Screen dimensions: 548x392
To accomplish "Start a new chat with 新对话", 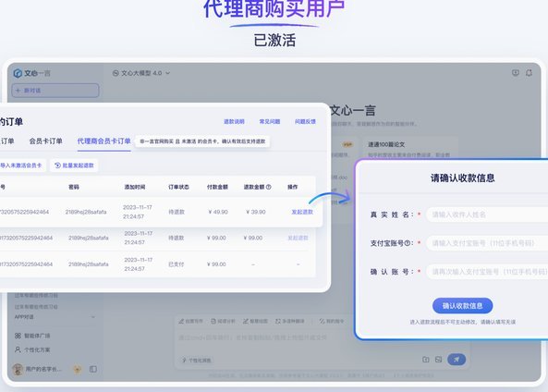I will [x=55, y=91].
